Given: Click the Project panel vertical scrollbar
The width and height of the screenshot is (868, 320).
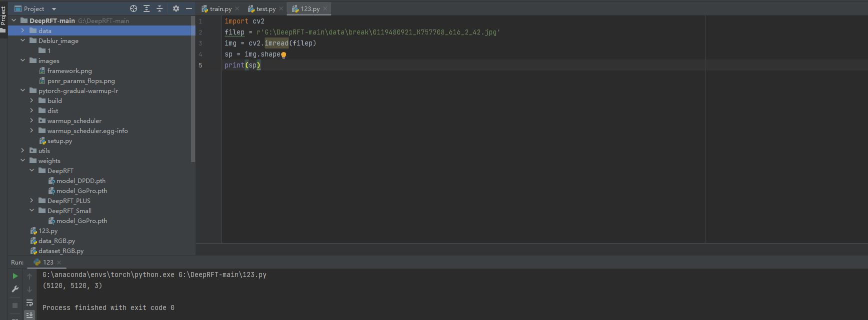Looking at the screenshot, I should click(x=193, y=89).
